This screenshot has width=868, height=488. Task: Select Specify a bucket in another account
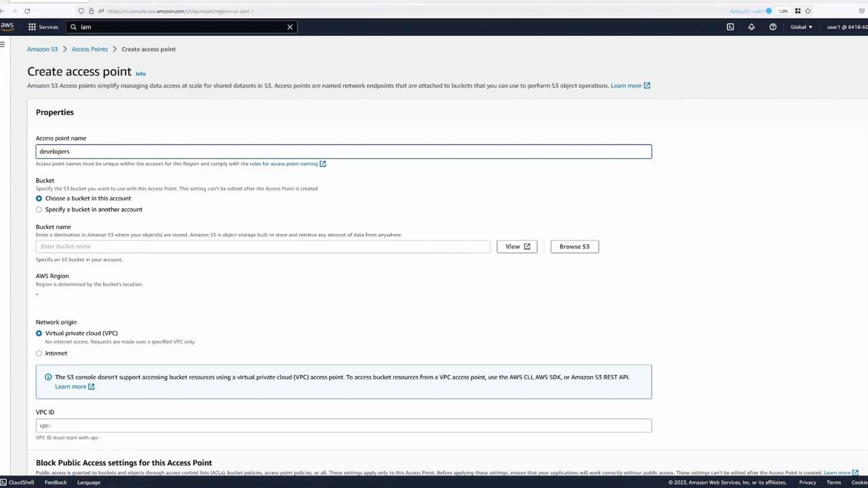pyautogui.click(x=39, y=209)
